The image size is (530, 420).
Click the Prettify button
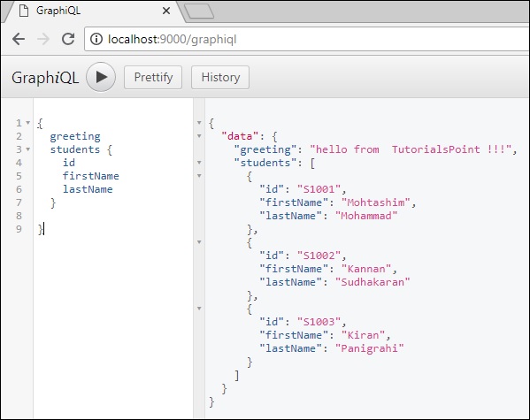[153, 78]
